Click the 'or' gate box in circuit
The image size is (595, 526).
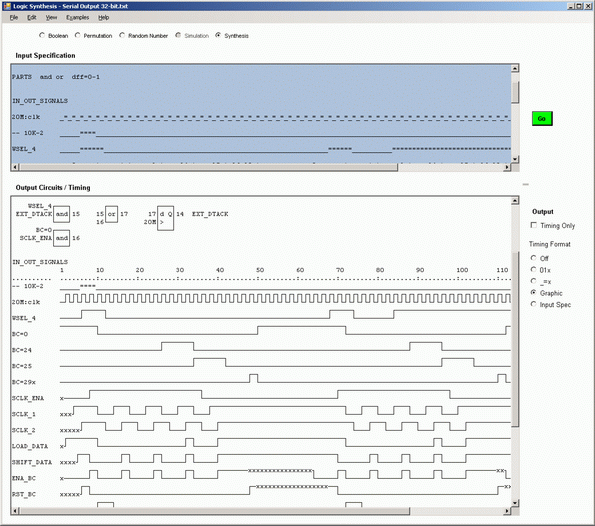[112, 214]
